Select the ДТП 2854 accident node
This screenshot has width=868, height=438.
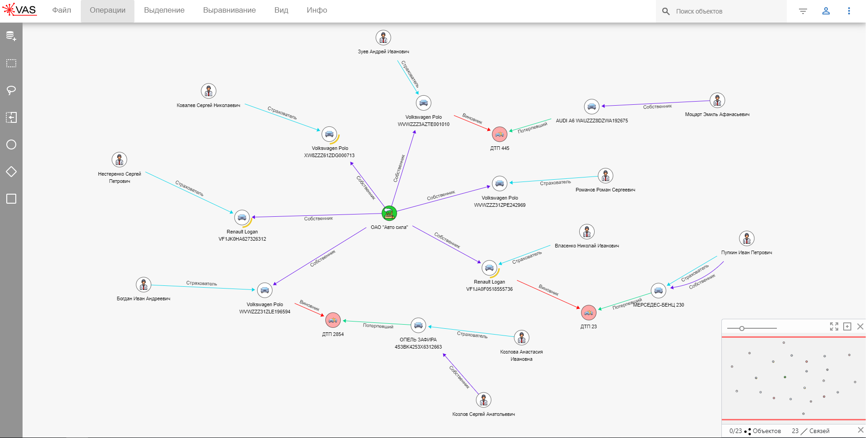click(x=333, y=320)
